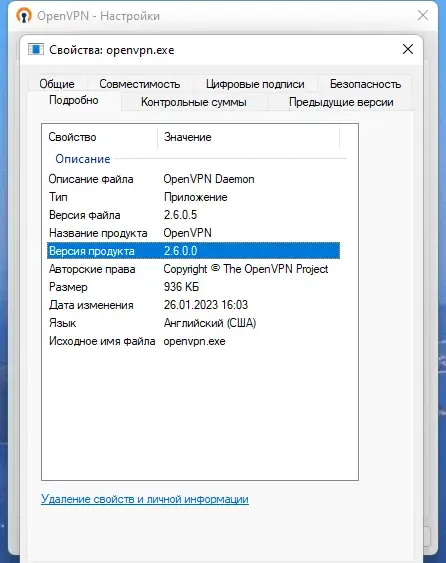Switch to the Совместимость tab
Image resolution: width=446 pixels, height=563 pixels.
tap(140, 84)
